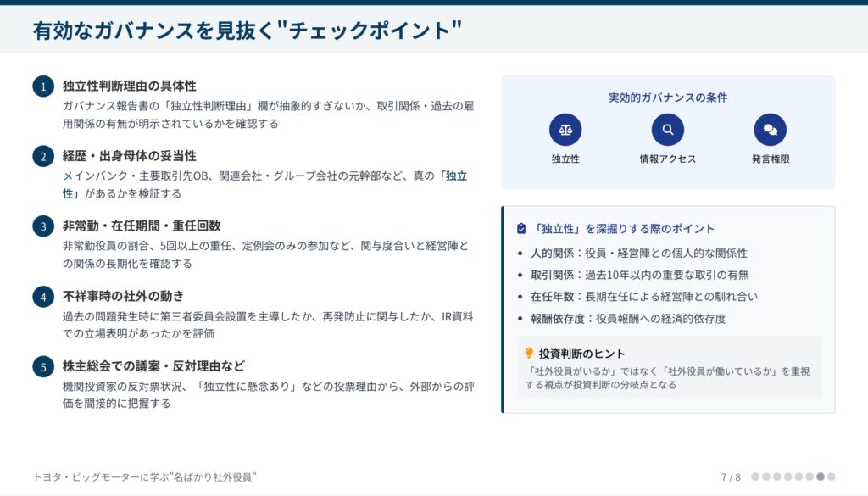This screenshot has height=496, width=868.
Task: Click bullet 取引関係：過去10年以内の重要な取引の有無
Action: coord(639,275)
